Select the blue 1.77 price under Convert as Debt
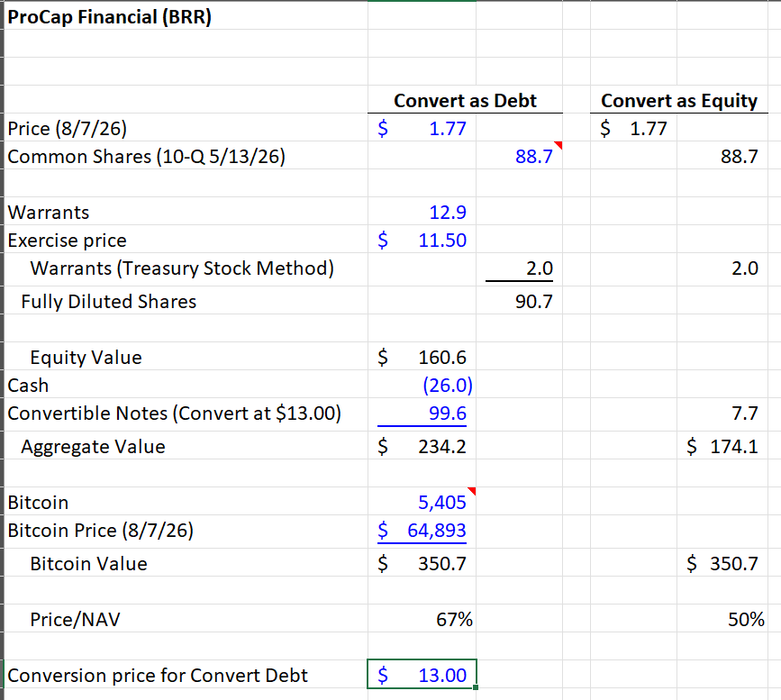 click(422, 129)
